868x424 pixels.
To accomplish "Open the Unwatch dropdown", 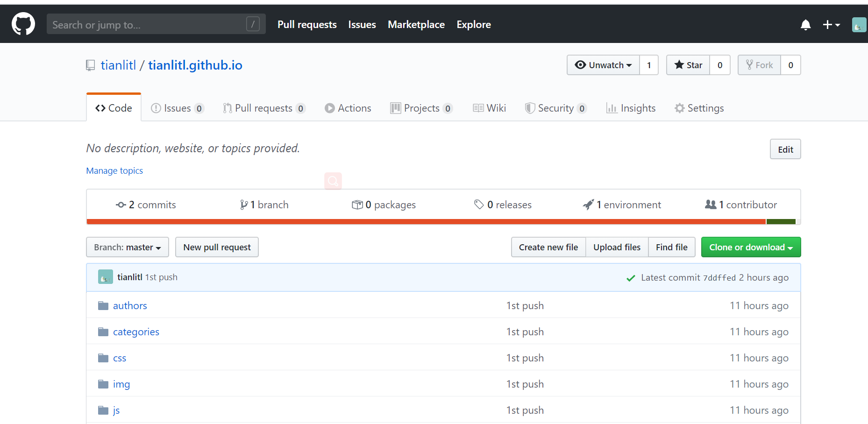I will [x=603, y=65].
